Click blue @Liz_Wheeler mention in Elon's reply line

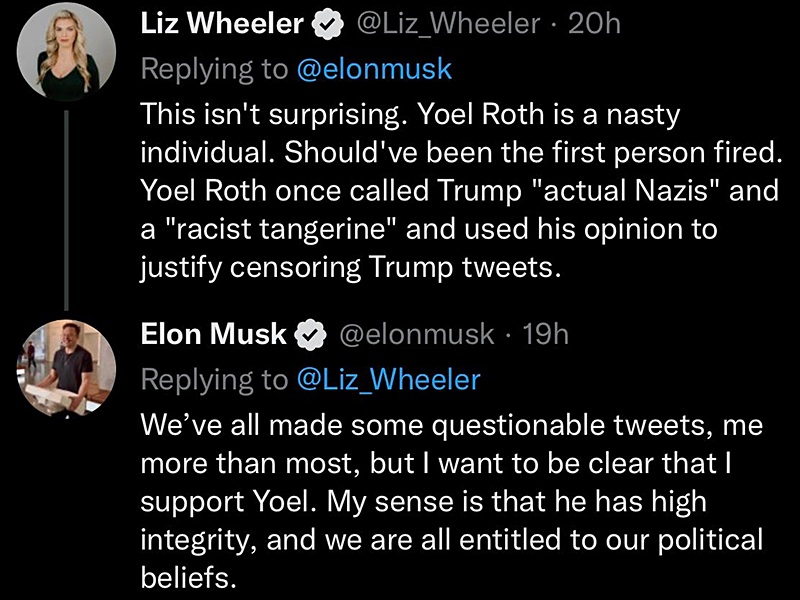pyautogui.click(x=387, y=380)
